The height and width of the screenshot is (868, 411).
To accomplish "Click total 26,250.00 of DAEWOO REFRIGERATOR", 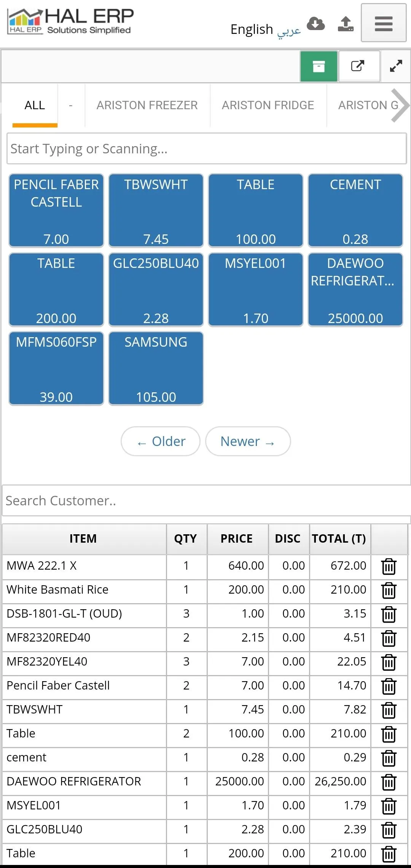I will [x=340, y=782].
